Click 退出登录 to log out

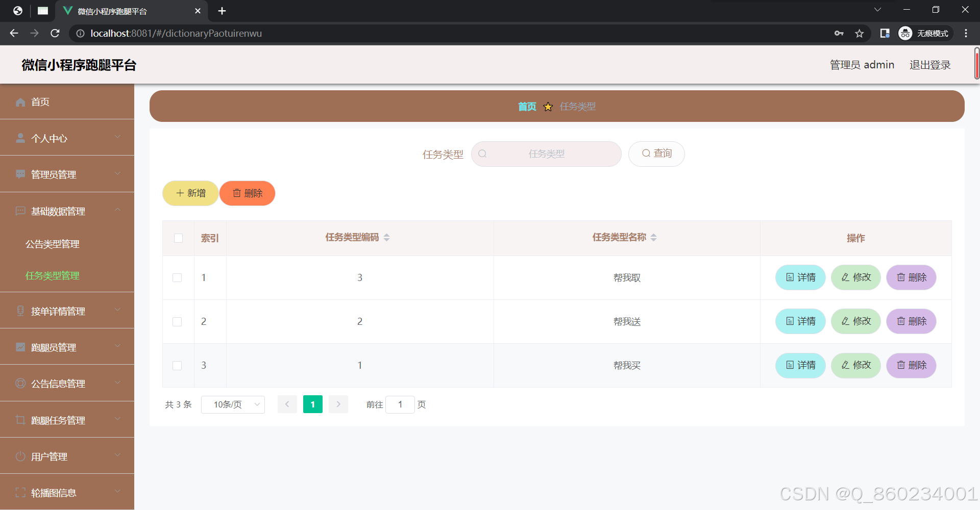(929, 65)
